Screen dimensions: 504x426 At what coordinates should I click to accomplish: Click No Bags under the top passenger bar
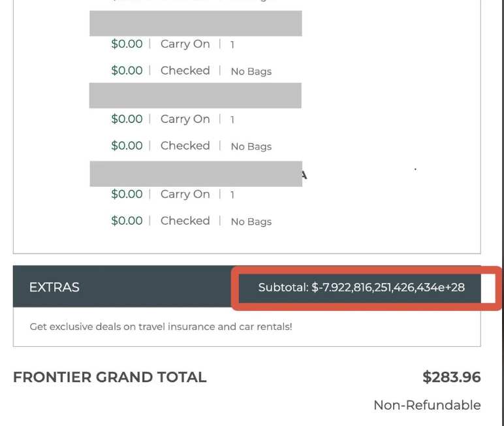(251, 71)
